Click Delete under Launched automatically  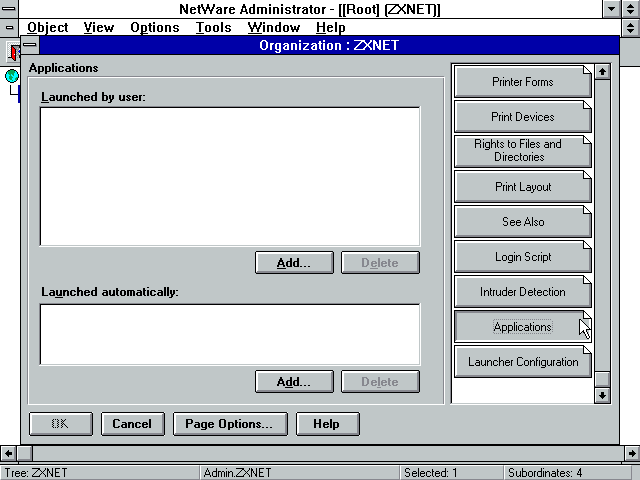[380, 382]
